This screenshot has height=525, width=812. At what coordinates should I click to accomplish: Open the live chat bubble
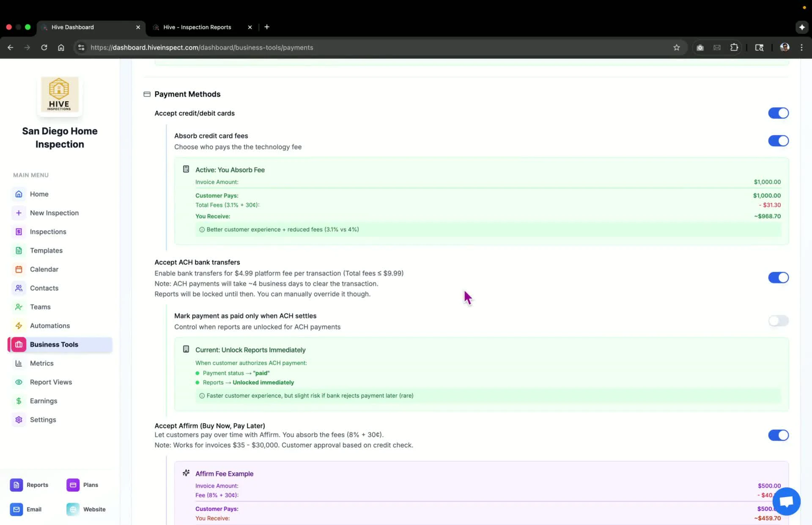[786, 501]
